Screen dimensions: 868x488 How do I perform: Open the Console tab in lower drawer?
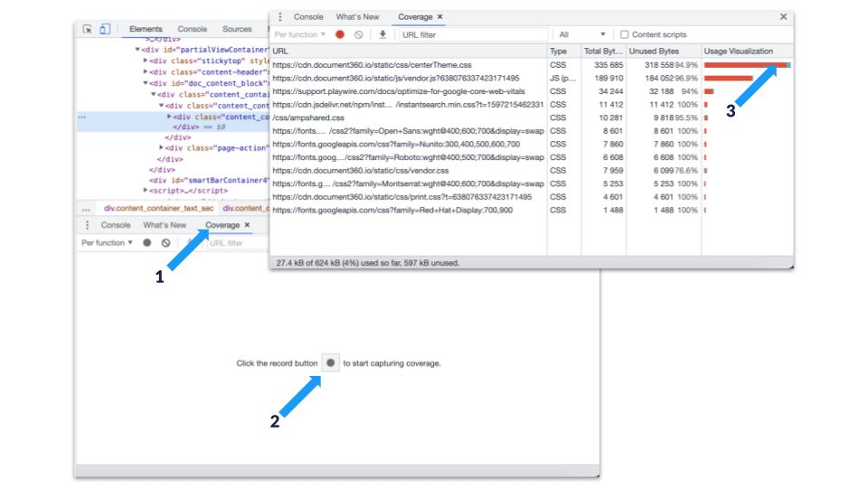(116, 225)
